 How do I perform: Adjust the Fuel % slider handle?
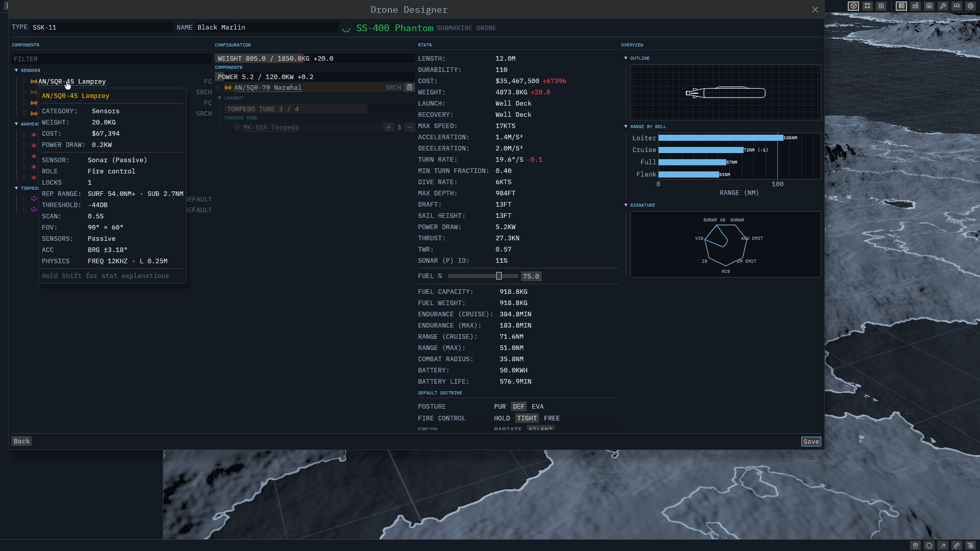click(x=499, y=276)
